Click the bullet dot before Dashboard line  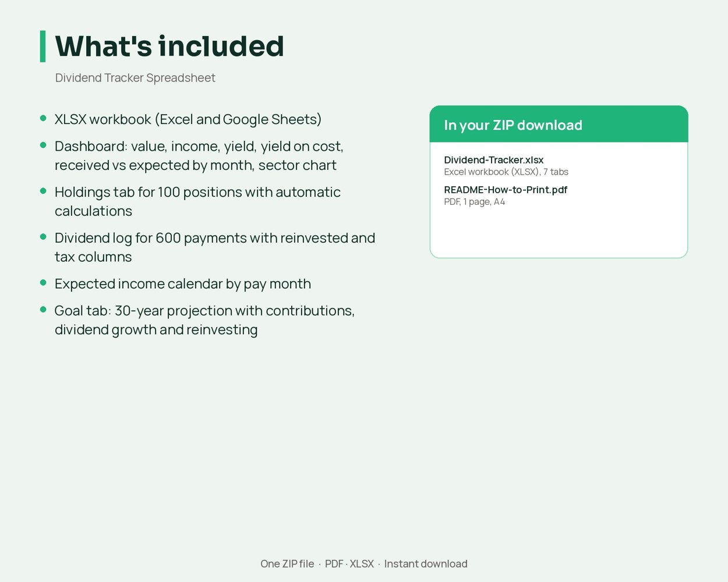point(43,145)
